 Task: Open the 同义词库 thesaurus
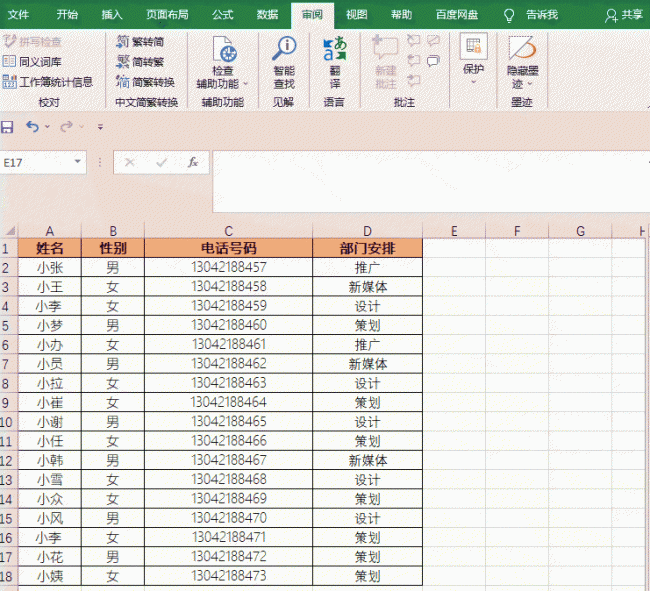click(32, 62)
